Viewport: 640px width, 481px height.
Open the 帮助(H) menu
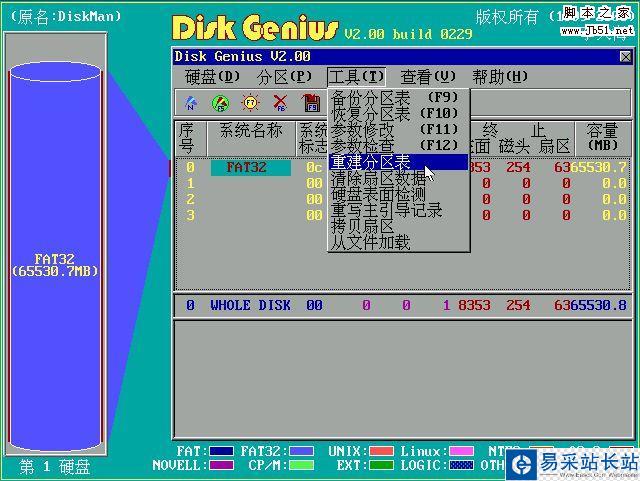(500, 77)
